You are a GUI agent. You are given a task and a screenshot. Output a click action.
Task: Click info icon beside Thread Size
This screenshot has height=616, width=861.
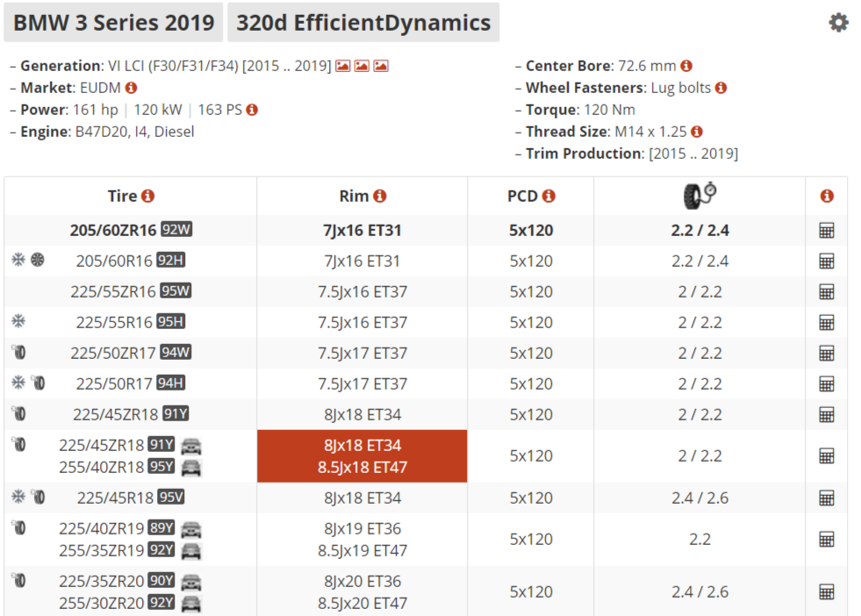697,132
